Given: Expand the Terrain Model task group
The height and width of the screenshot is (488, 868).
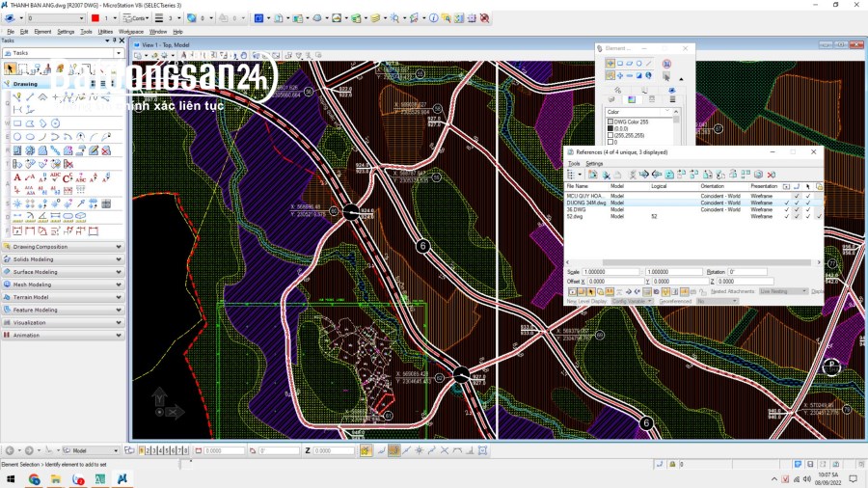Looking at the screenshot, I should (x=63, y=297).
